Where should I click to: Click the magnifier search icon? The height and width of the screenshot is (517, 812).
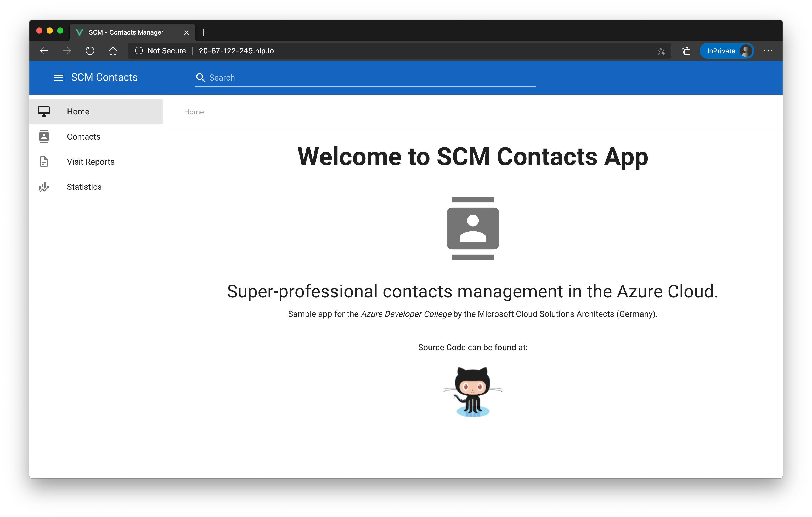point(200,78)
